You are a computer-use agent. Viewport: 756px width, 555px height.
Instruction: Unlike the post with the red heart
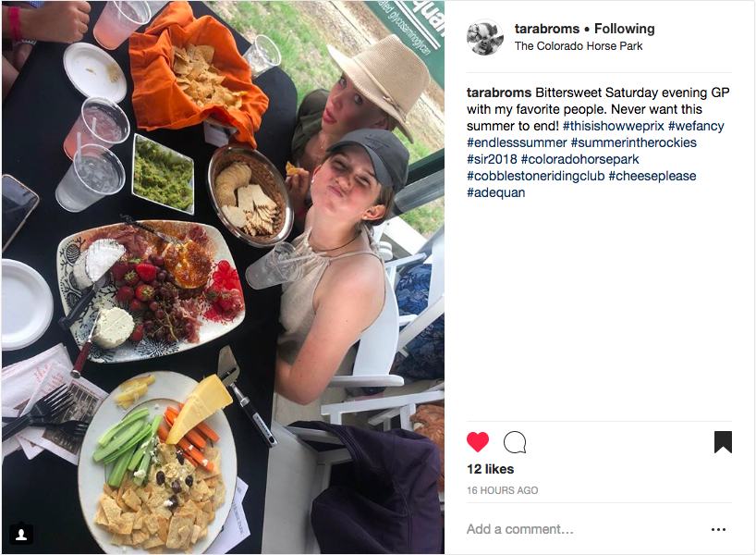pyautogui.click(x=478, y=442)
